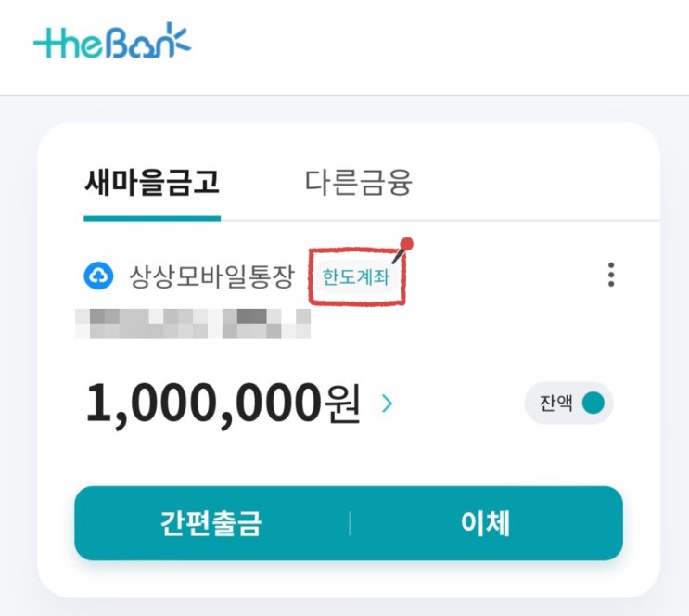Click the teal underline below 새마을금고

click(151, 218)
